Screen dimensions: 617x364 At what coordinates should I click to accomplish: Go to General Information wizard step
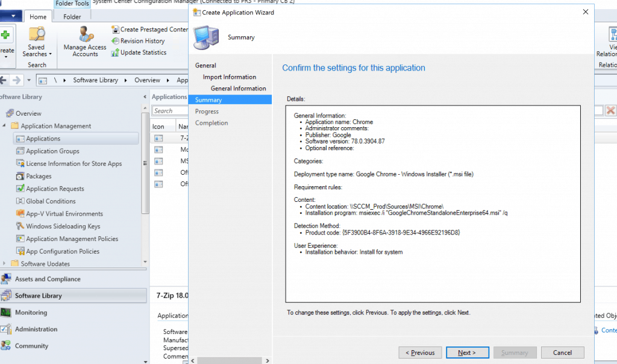pyautogui.click(x=238, y=89)
